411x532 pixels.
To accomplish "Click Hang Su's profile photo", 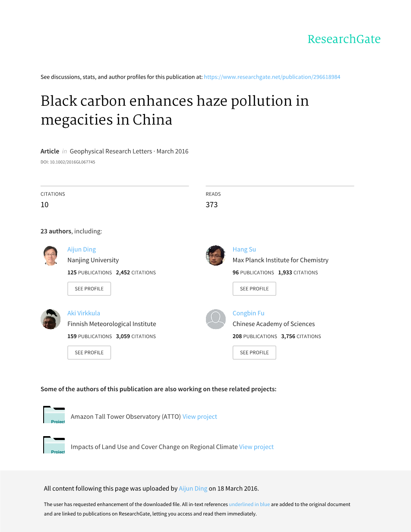I will 215,255.
